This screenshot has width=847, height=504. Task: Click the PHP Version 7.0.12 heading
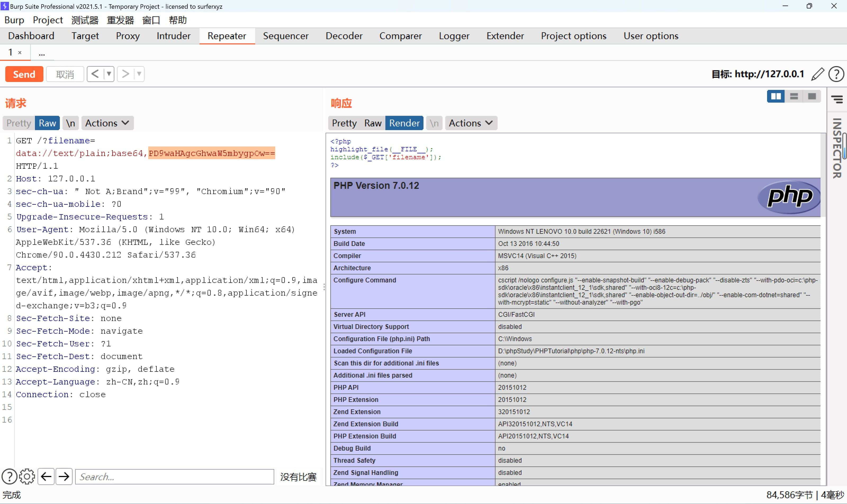(376, 185)
